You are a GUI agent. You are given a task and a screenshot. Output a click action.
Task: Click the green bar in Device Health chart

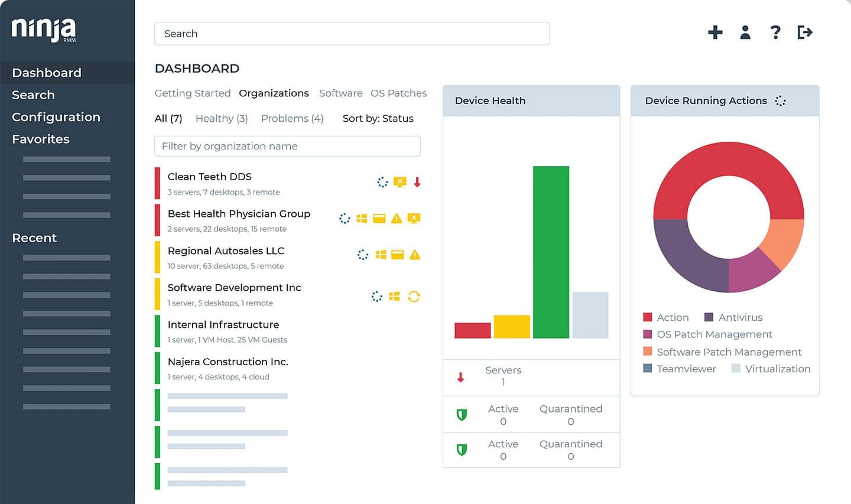551,252
